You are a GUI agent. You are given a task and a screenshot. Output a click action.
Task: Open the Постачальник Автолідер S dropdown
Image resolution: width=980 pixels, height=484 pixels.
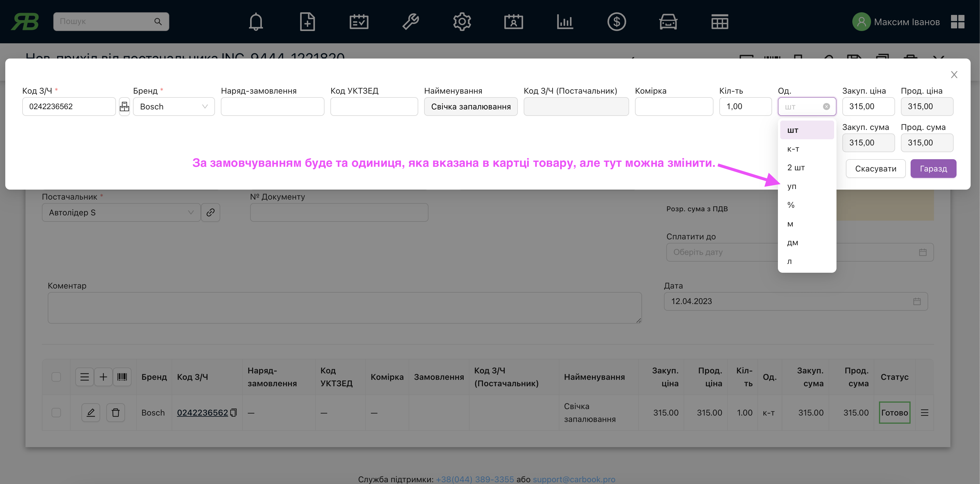(121, 212)
